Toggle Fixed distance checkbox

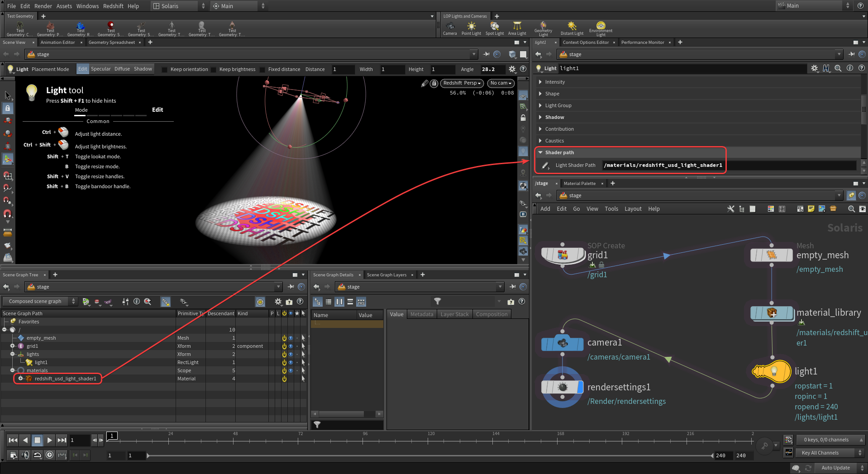pyautogui.click(x=262, y=70)
